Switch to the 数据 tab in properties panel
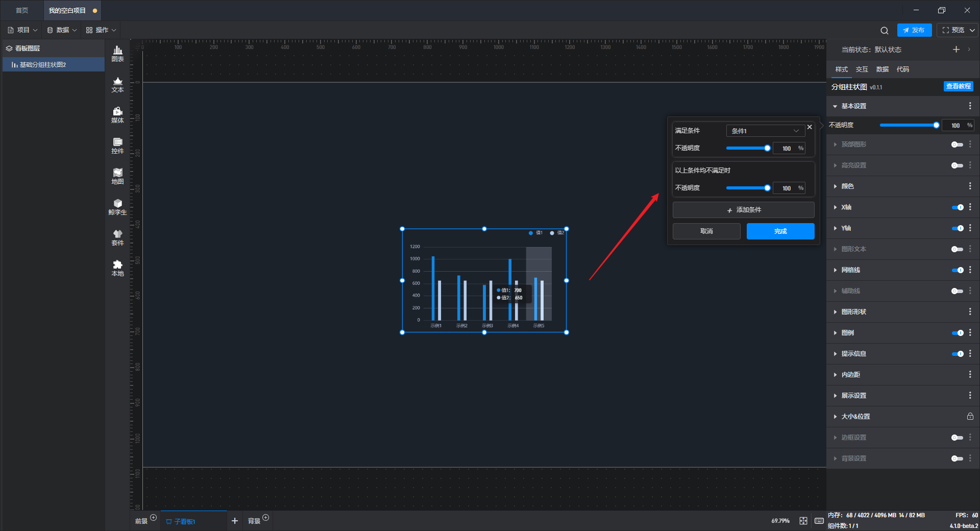The image size is (980, 531). pos(882,69)
